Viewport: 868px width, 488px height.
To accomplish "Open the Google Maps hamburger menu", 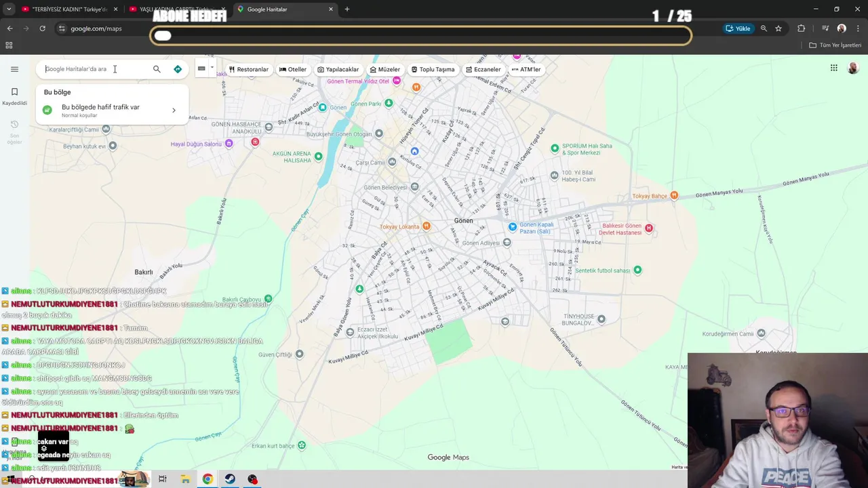I will (14, 69).
